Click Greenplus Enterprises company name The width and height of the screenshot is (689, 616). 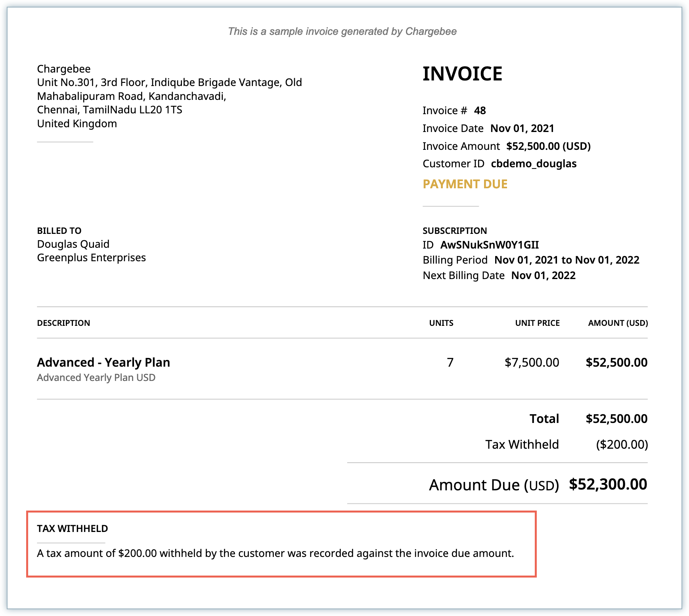pyautogui.click(x=92, y=258)
